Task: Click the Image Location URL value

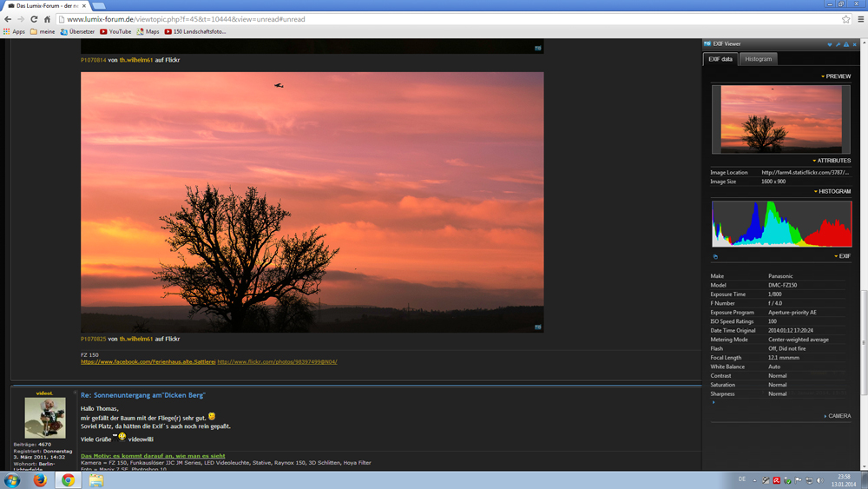Action: pos(805,173)
